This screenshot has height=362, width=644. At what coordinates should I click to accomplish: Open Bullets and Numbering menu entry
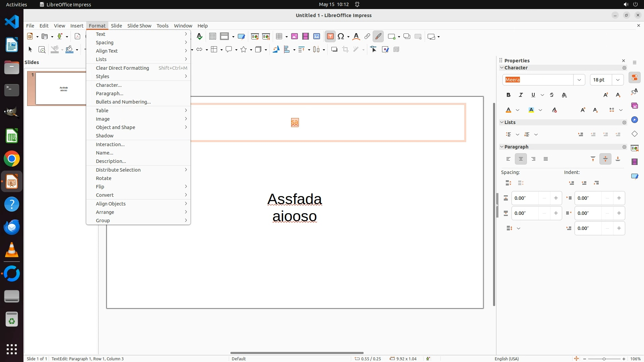click(123, 102)
